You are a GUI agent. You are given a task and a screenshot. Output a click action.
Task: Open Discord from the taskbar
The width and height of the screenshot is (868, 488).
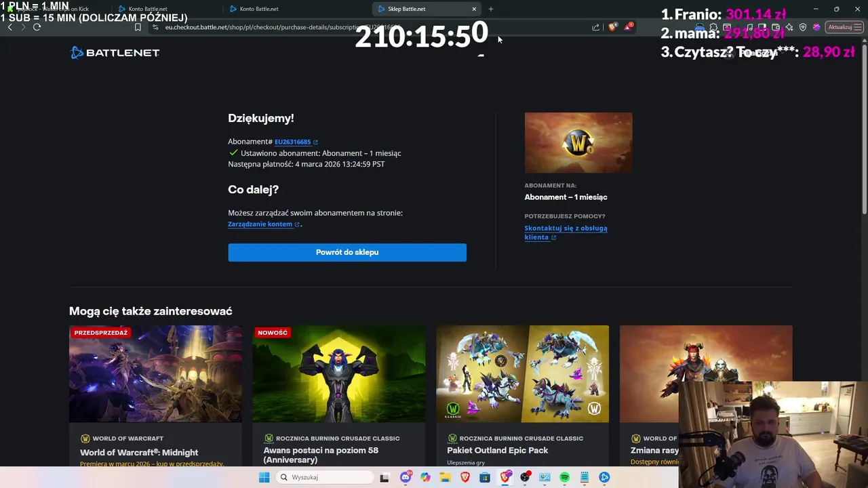406,477
